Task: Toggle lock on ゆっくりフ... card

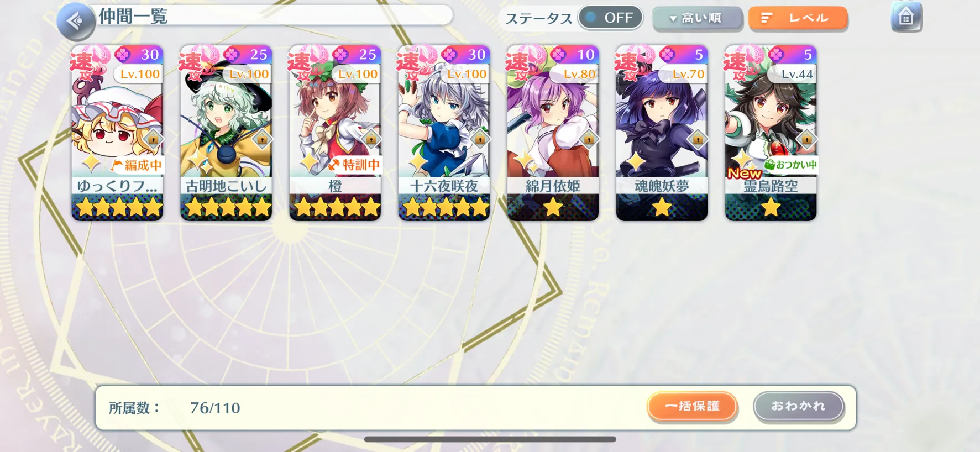Action: [x=153, y=139]
